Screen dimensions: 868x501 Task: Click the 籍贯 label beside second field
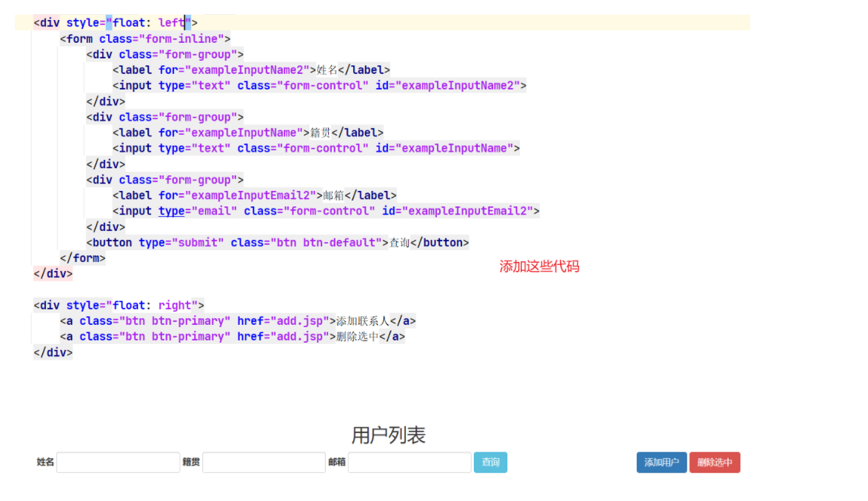pos(191,463)
